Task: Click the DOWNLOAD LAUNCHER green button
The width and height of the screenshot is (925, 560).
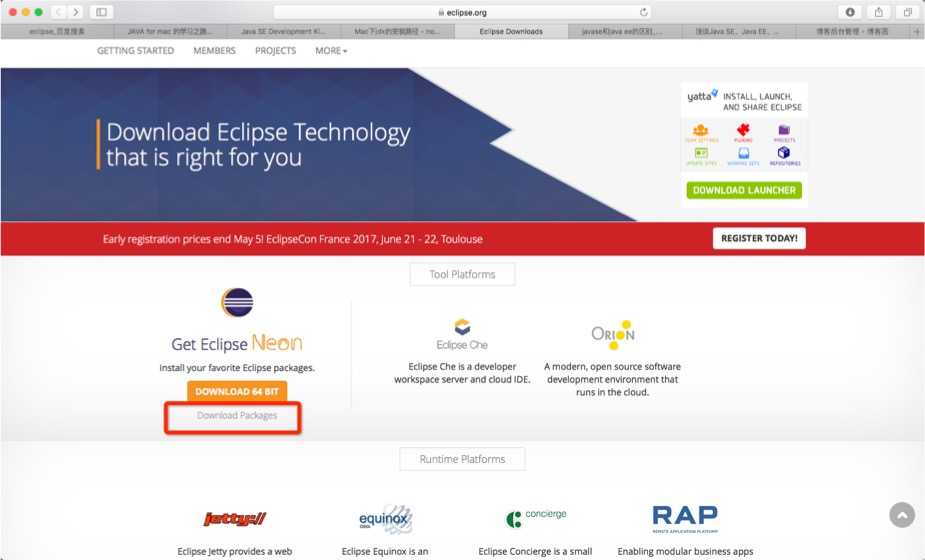Action: tap(744, 190)
